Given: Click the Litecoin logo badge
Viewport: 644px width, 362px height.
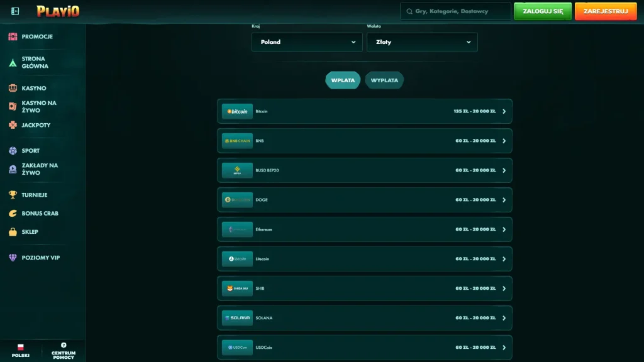Looking at the screenshot, I should (237, 259).
